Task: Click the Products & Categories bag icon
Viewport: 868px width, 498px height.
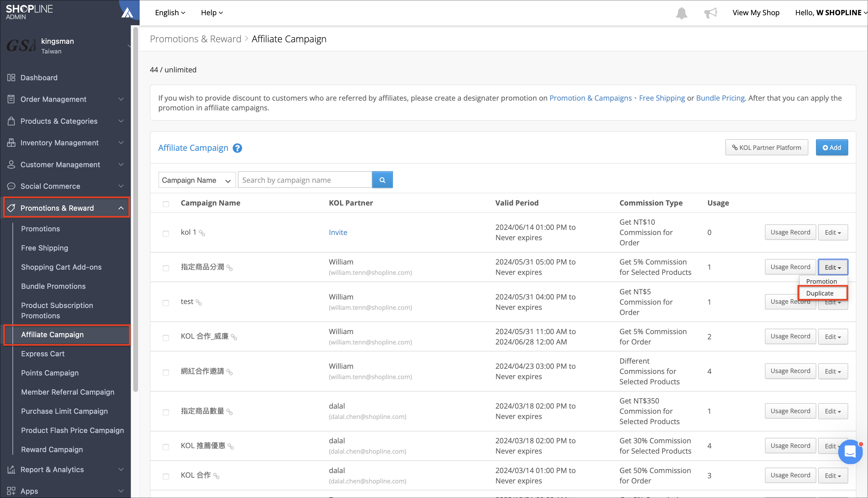Action: click(11, 121)
